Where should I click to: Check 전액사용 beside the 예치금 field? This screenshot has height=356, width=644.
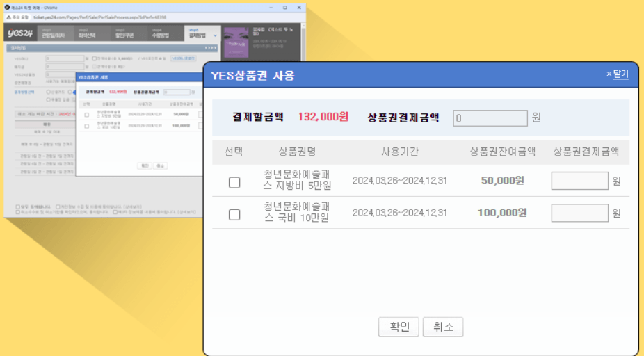pos(95,67)
